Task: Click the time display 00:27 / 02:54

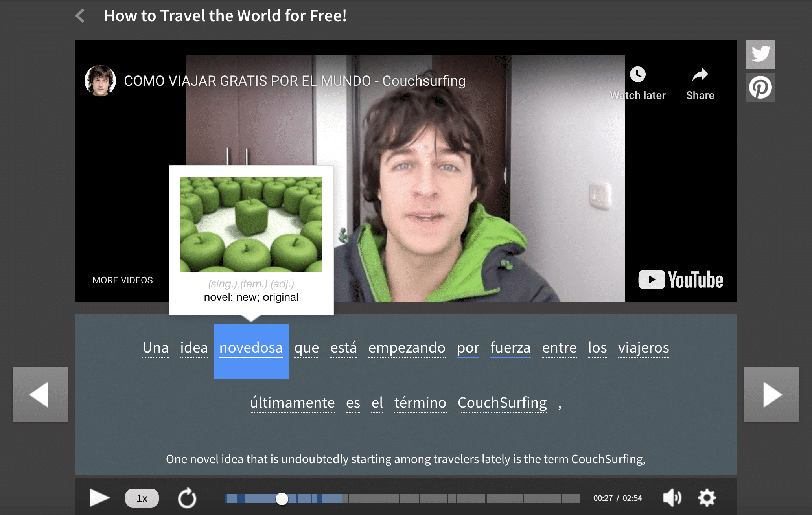Action: click(x=617, y=498)
